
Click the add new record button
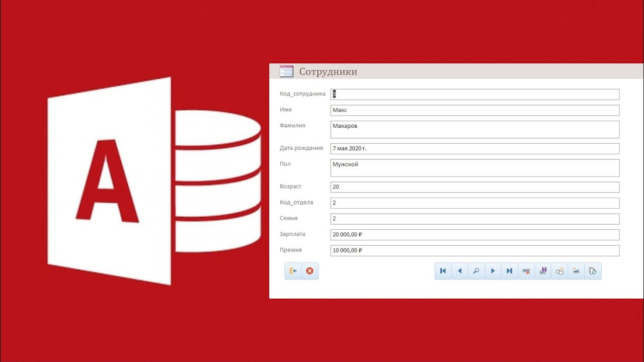[x=576, y=271]
